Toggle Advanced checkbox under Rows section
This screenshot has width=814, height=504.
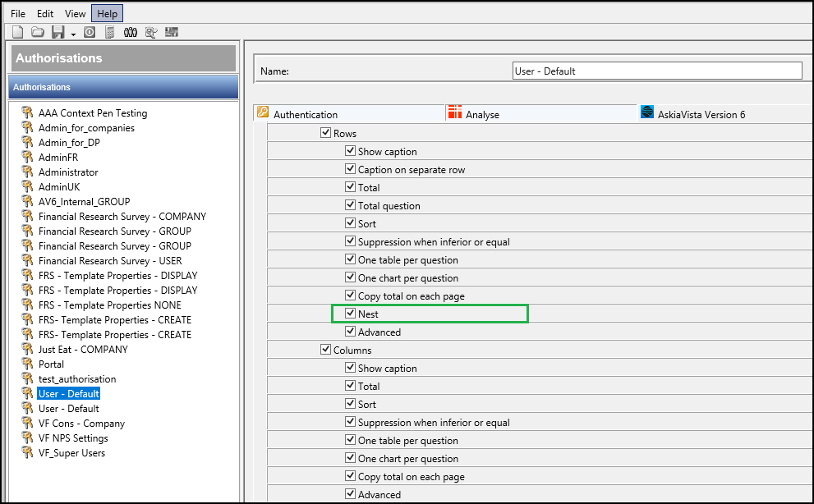(x=351, y=331)
